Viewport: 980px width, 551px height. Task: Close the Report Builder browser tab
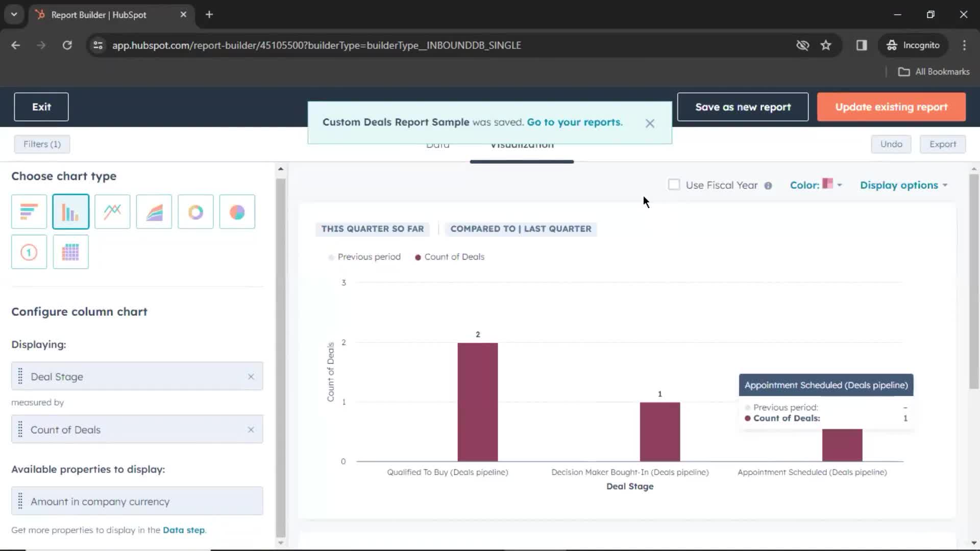click(x=183, y=15)
